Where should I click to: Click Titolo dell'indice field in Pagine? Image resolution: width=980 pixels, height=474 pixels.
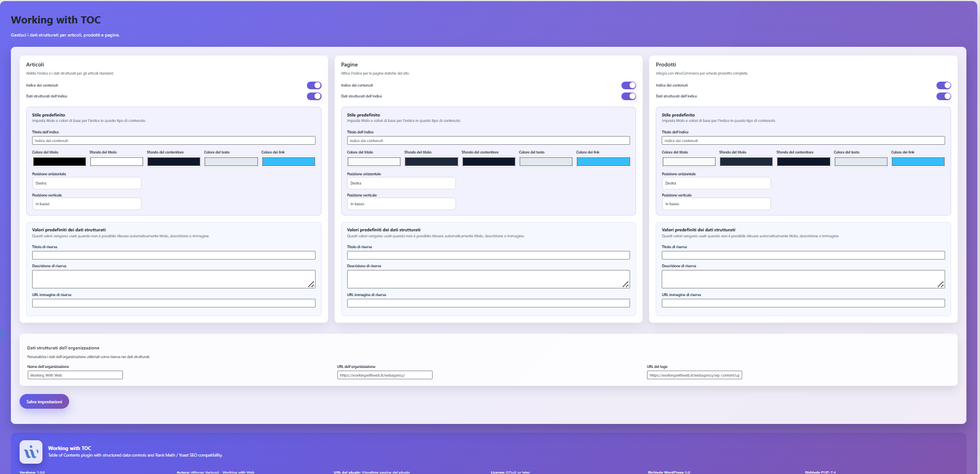click(x=489, y=140)
